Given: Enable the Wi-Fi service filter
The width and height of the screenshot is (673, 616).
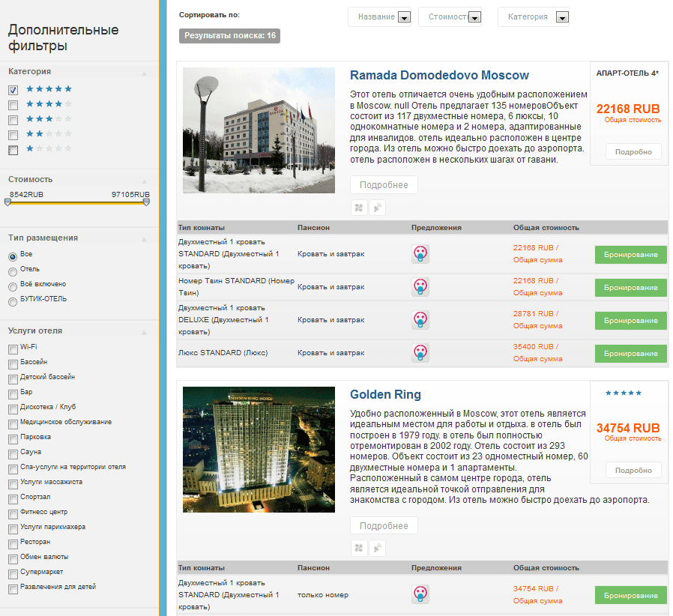Looking at the screenshot, I should coord(13,349).
